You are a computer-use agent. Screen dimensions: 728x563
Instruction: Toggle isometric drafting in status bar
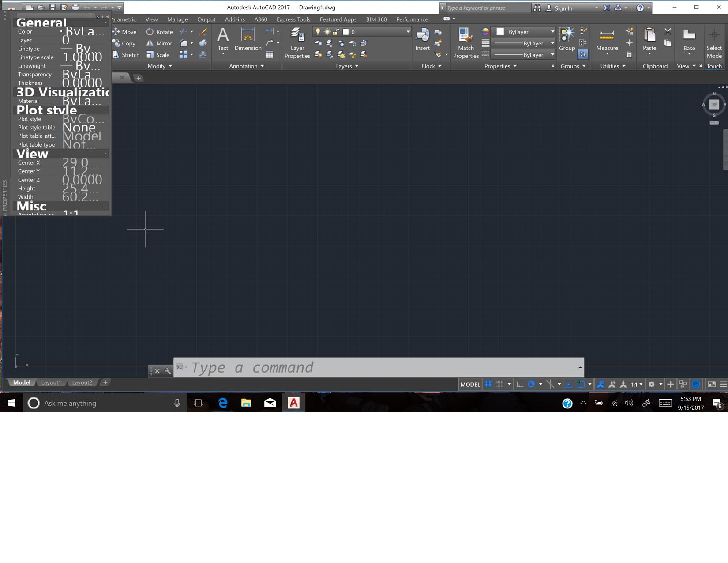click(x=550, y=384)
